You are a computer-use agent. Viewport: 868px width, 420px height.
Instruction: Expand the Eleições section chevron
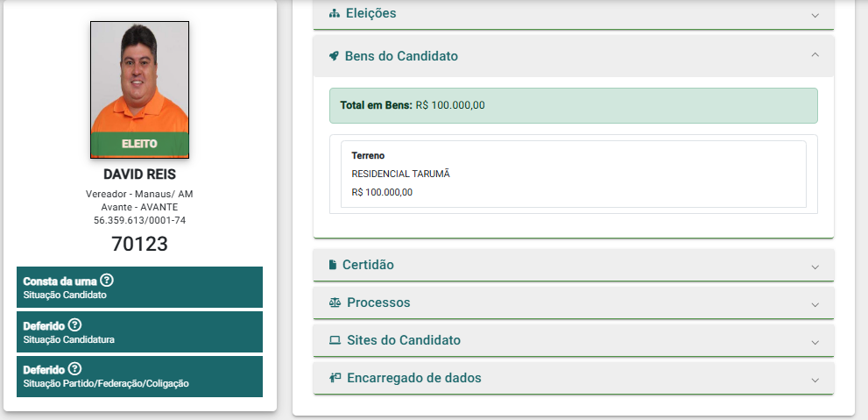(815, 15)
